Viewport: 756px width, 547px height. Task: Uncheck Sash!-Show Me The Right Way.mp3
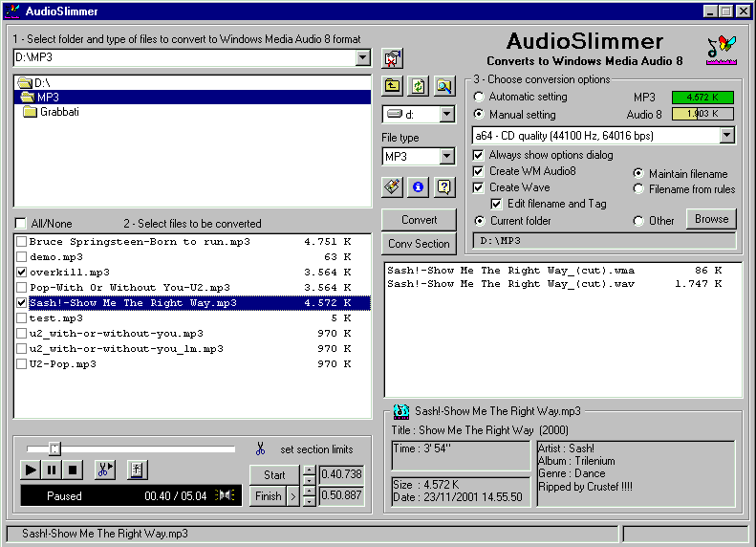point(21,303)
